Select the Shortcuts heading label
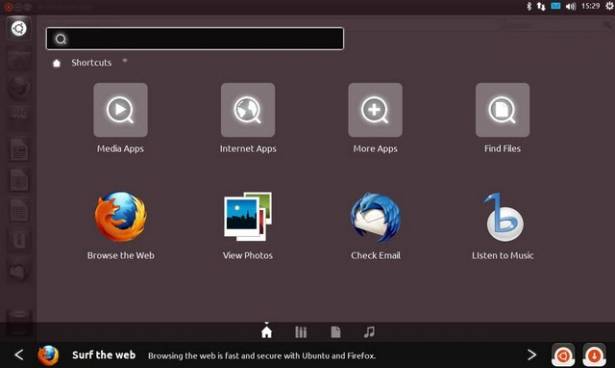 (91, 63)
